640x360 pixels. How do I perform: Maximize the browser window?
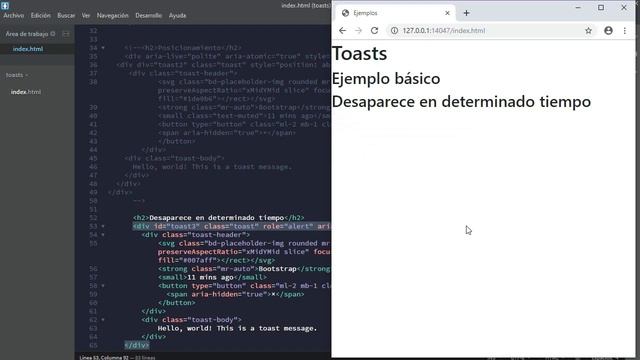tap(601, 7)
